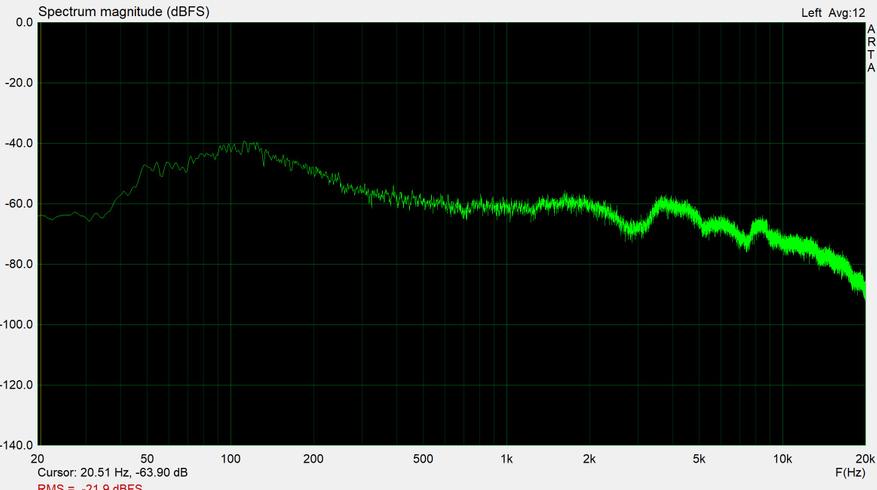
Task: Click the 20k frequency axis label
Action: (865, 459)
